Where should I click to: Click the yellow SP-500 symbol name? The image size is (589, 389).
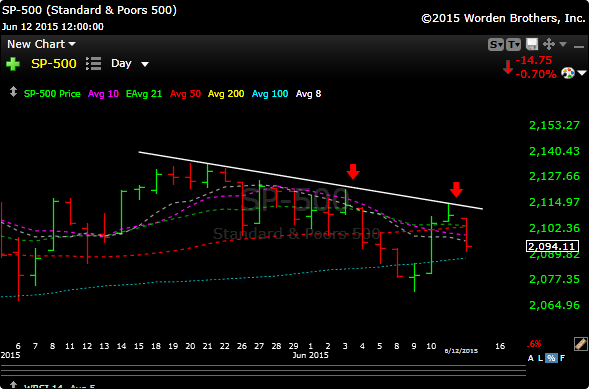(54, 64)
